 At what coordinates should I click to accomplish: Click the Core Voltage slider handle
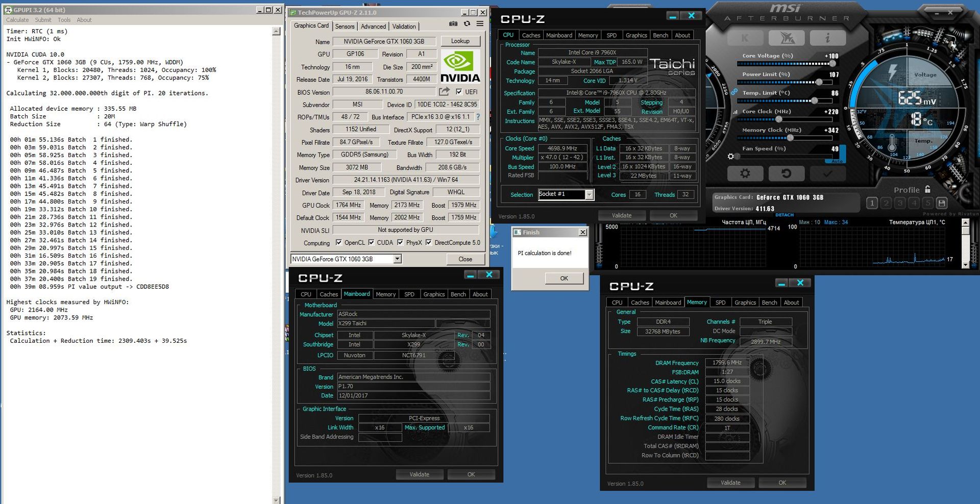pyautogui.click(x=832, y=64)
